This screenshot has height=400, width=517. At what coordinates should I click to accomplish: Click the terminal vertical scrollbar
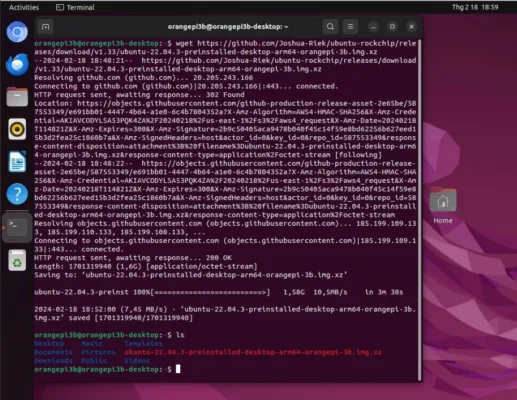click(x=419, y=210)
